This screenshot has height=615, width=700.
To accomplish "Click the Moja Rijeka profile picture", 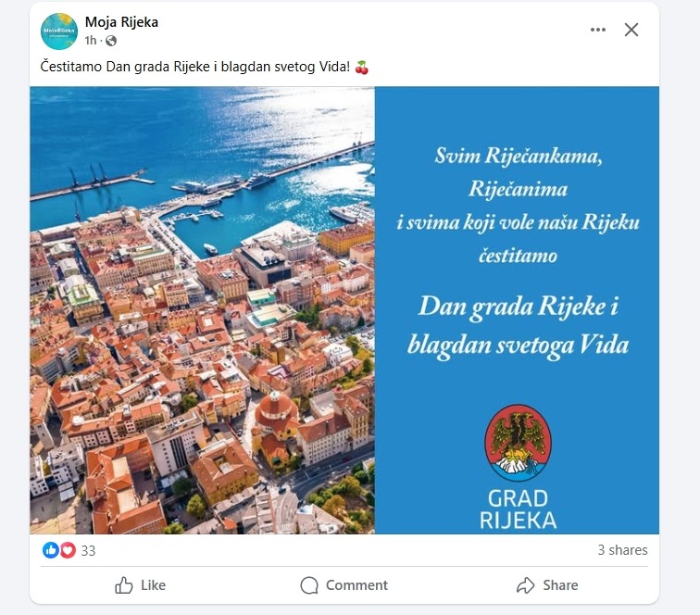I will coord(59,31).
